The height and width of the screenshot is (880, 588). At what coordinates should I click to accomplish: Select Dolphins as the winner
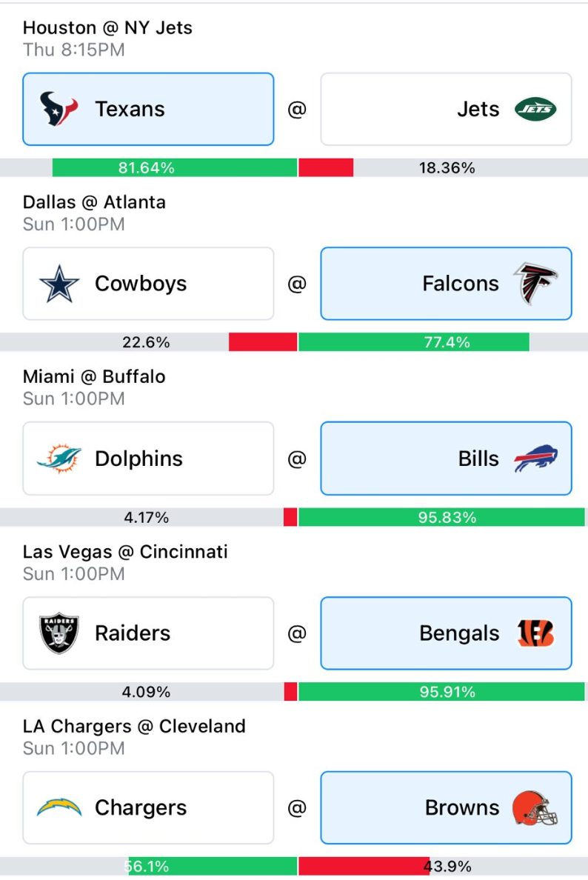(x=148, y=459)
